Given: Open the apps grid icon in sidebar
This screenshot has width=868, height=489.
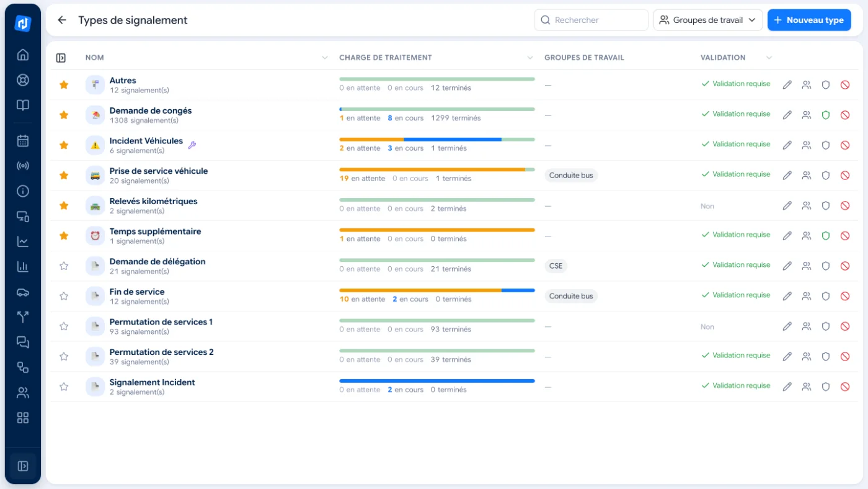Looking at the screenshot, I should [x=23, y=418].
